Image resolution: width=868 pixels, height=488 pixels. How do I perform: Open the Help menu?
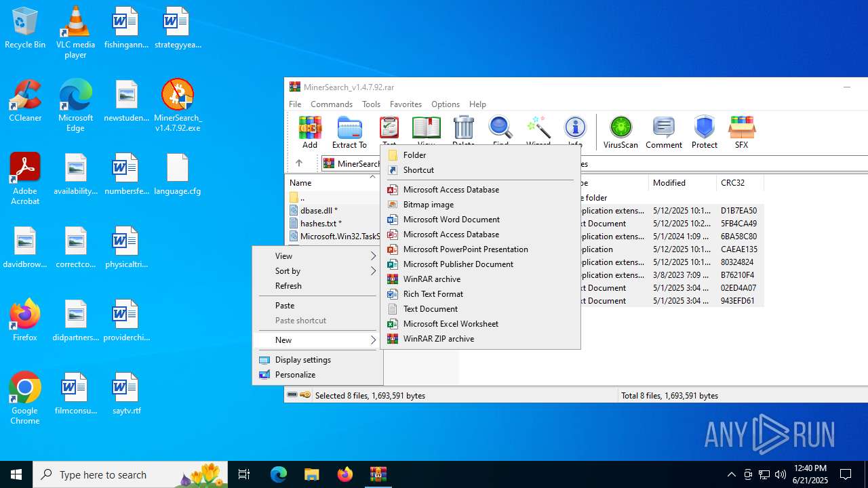click(477, 104)
